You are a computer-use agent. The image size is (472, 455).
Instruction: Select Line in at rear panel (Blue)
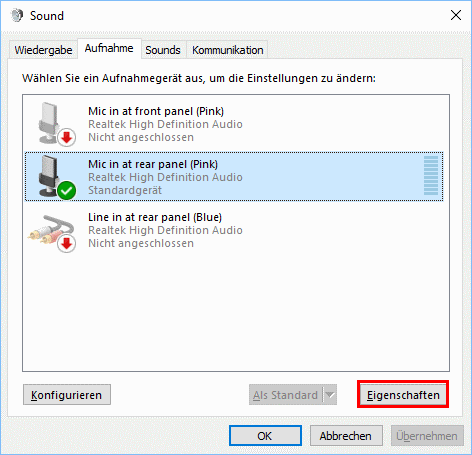tap(234, 230)
